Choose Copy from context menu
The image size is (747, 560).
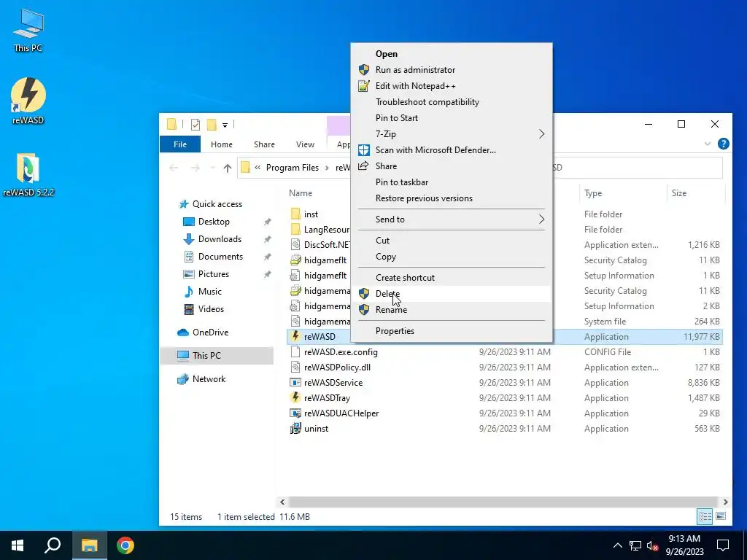pos(385,257)
